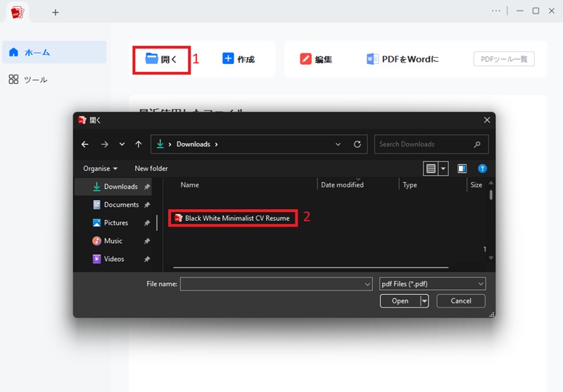Expand the address bar history dropdown
Screen dimensions: 563x392
tap(338, 144)
